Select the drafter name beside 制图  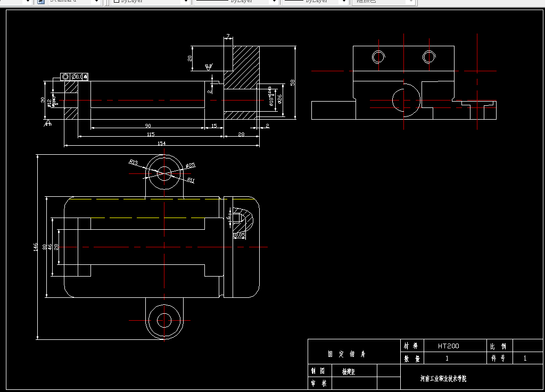pos(348,371)
